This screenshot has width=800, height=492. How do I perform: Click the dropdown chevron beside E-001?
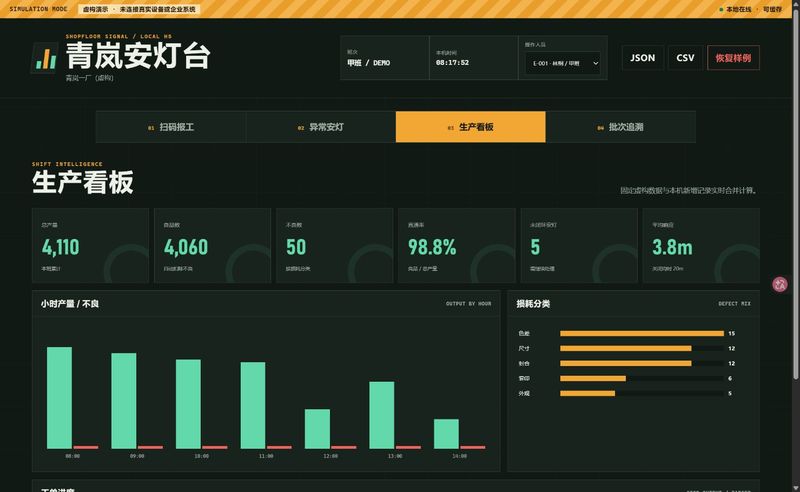[x=595, y=63]
